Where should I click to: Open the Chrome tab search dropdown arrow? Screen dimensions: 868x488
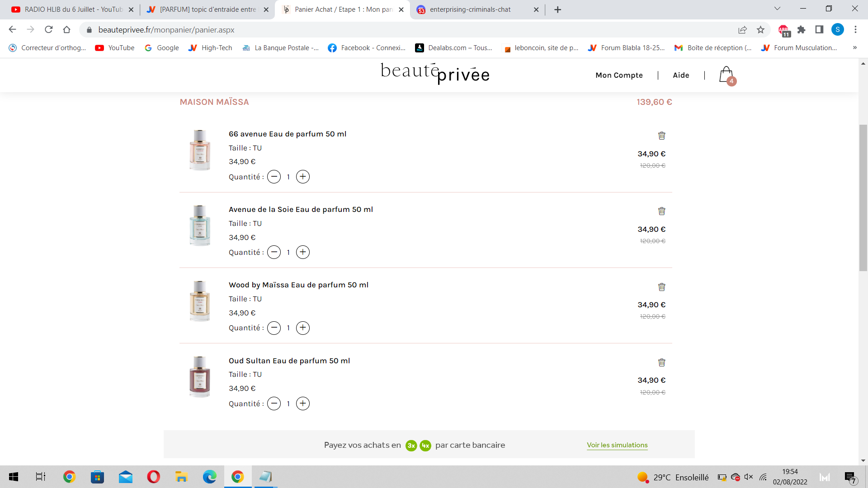[777, 9]
